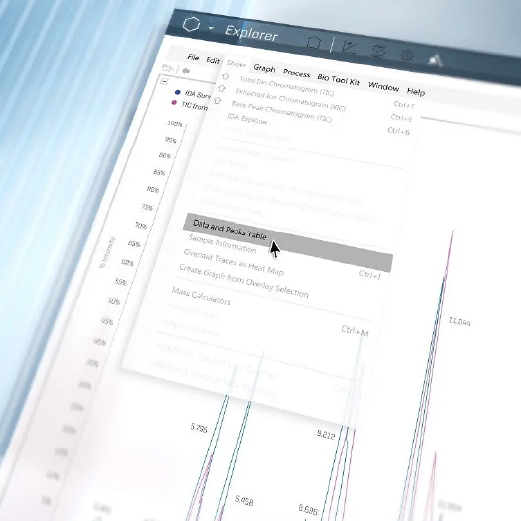The width and height of the screenshot is (521, 521).
Task: Select Overlaid Traces as Heat Map
Action: (233, 262)
